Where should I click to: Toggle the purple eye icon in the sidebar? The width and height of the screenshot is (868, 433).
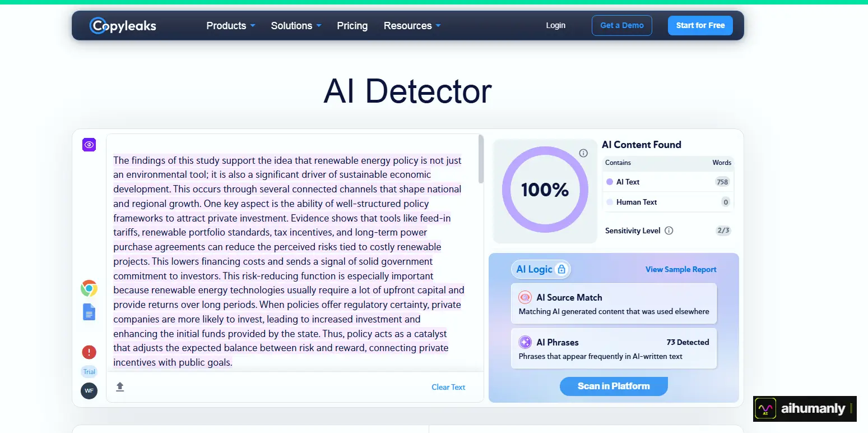coord(89,145)
